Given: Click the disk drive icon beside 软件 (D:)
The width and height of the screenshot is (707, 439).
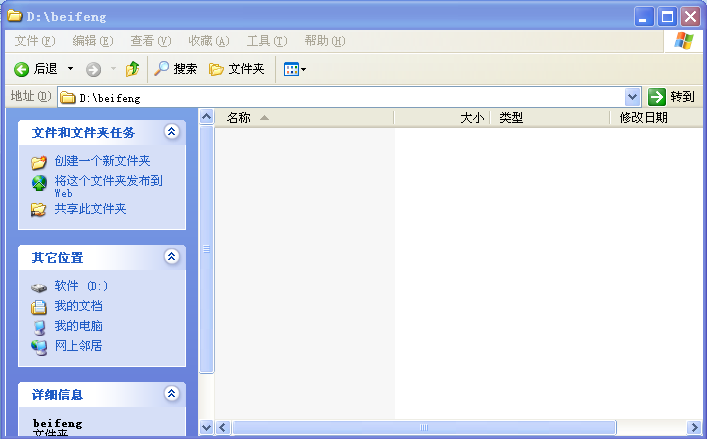Looking at the screenshot, I should (x=39, y=288).
